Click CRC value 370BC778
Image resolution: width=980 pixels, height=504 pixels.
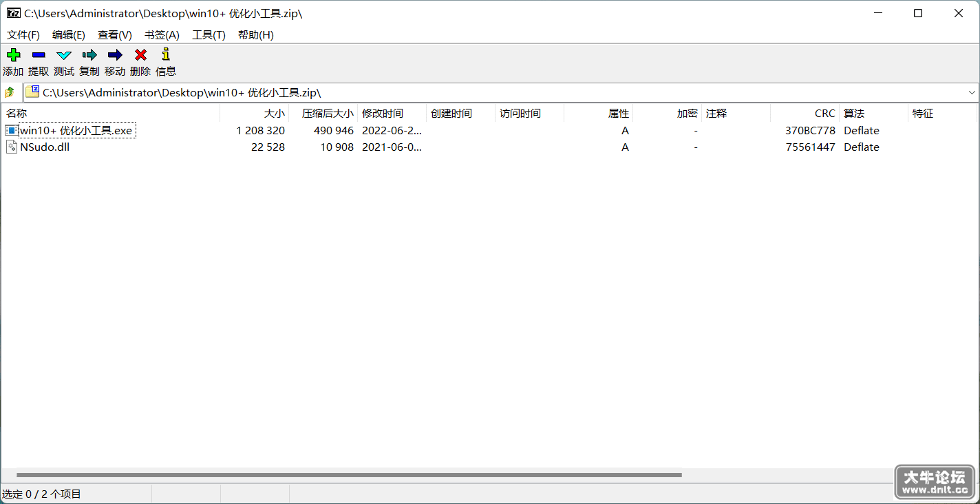pos(810,130)
